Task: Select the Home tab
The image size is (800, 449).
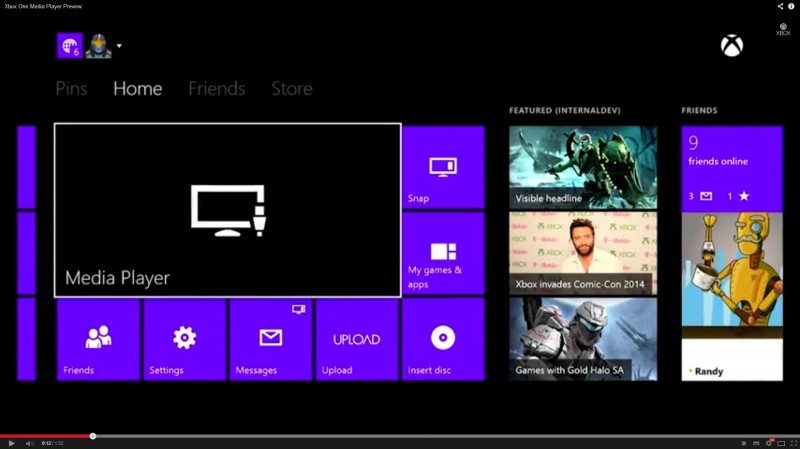Action: [138, 89]
